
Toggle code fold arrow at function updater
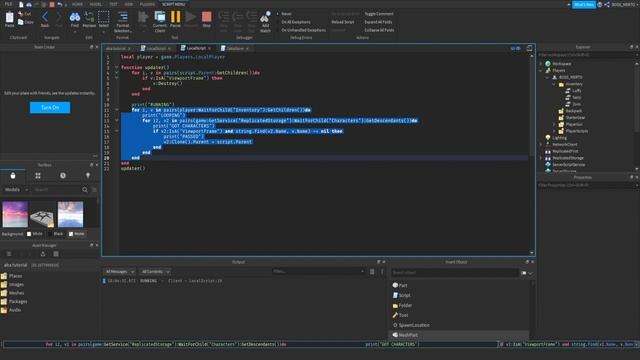[x=116, y=67]
